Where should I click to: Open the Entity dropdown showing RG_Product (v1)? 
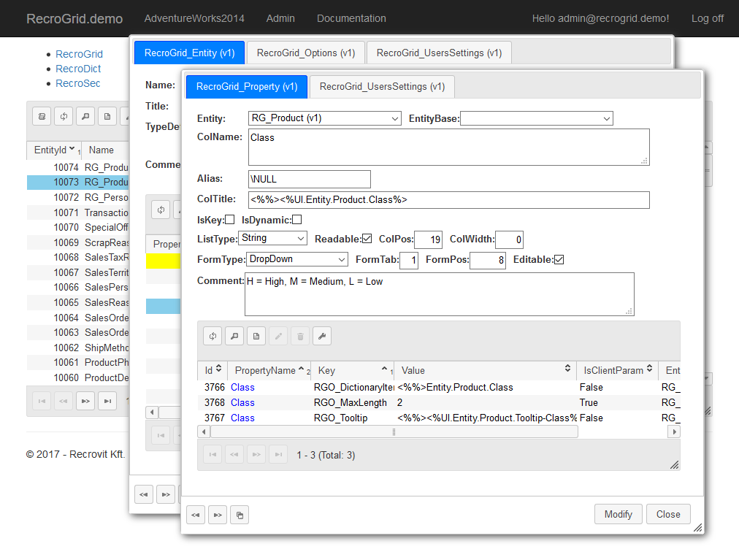point(324,118)
